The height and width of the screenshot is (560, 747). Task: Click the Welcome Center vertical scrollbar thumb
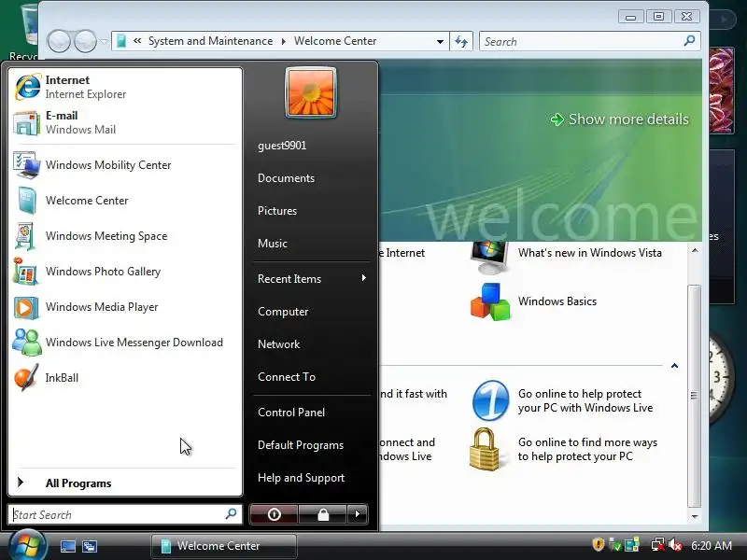click(695, 396)
